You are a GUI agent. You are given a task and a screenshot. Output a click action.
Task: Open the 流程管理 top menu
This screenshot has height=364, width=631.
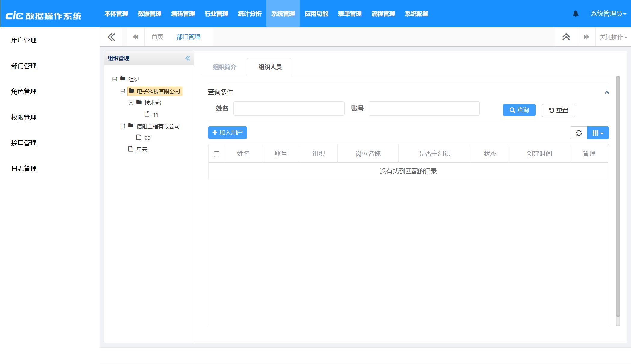(383, 14)
